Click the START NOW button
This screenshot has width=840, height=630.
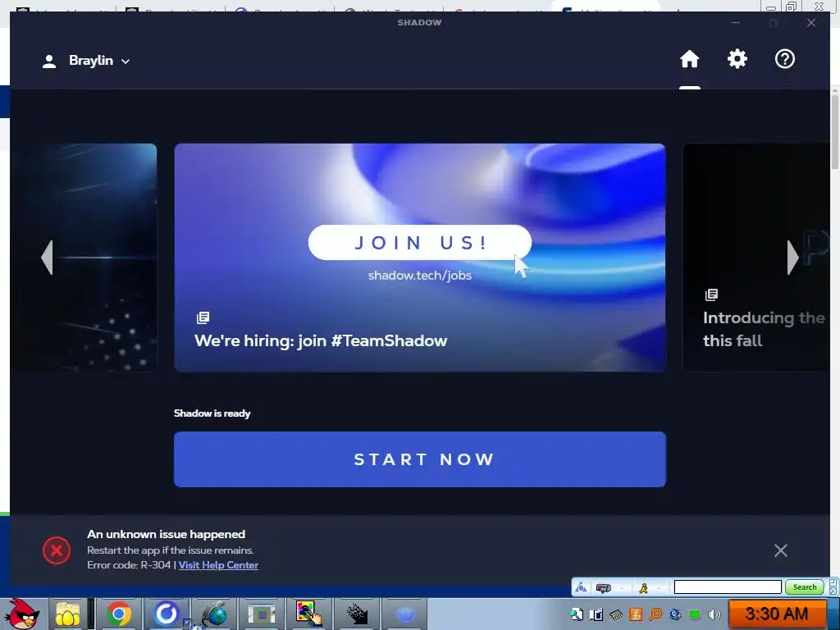[420, 459]
